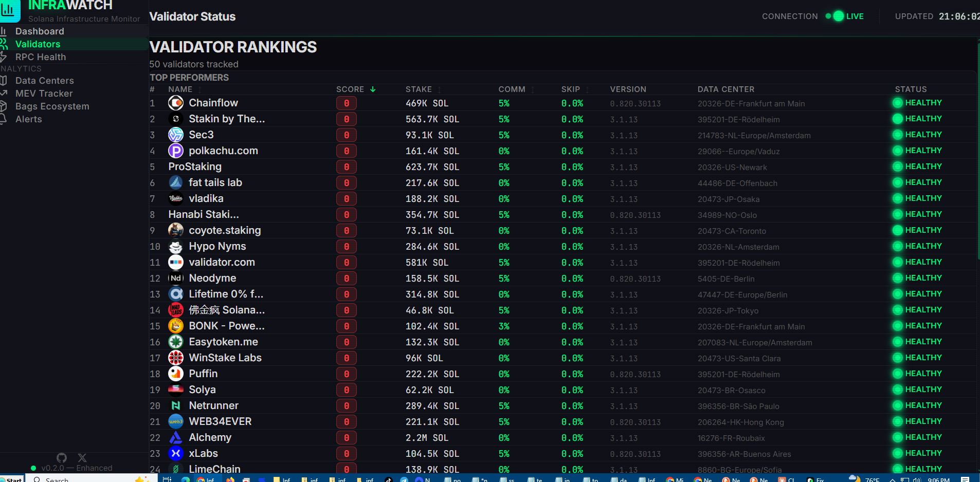The width and height of the screenshot is (980, 482).
Task: Click the WinStake Labs red logo
Action: pos(176,358)
